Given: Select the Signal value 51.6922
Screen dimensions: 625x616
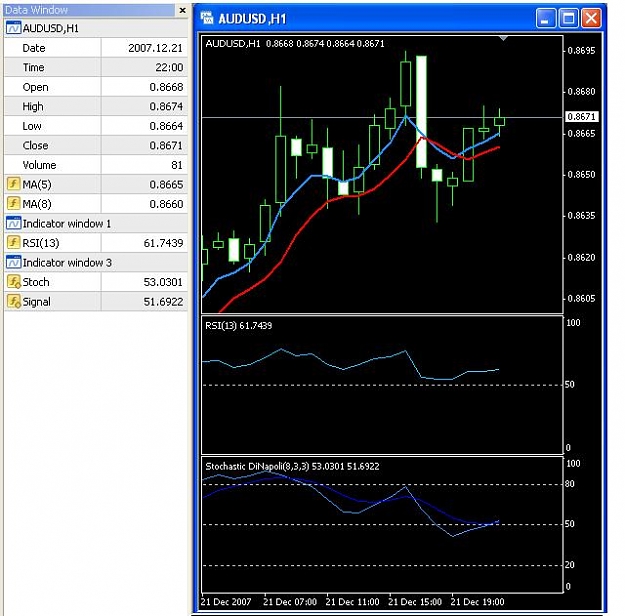Looking at the screenshot, I should coord(163,302).
